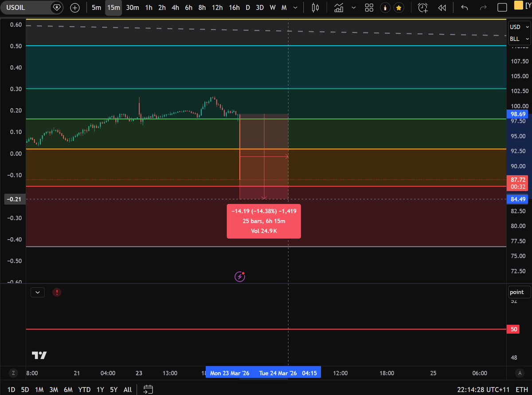The height and width of the screenshot is (395, 532).
Task: Start bar replay with rewind icon
Action: point(442,8)
